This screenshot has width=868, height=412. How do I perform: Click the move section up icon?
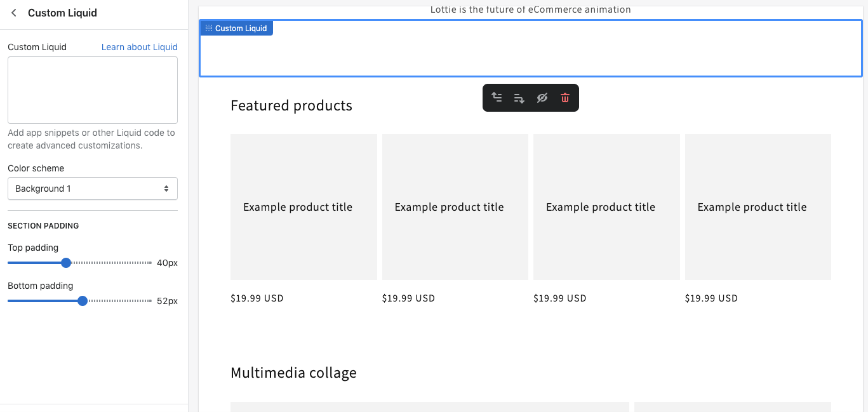click(497, 97)
